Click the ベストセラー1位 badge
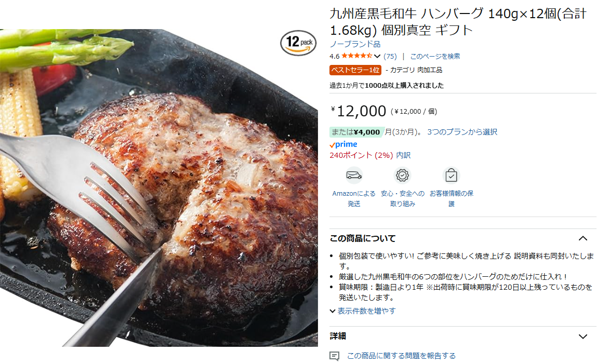Image resolution: width=609 pixels, height=364 pixels. click(x=355, y=70)
